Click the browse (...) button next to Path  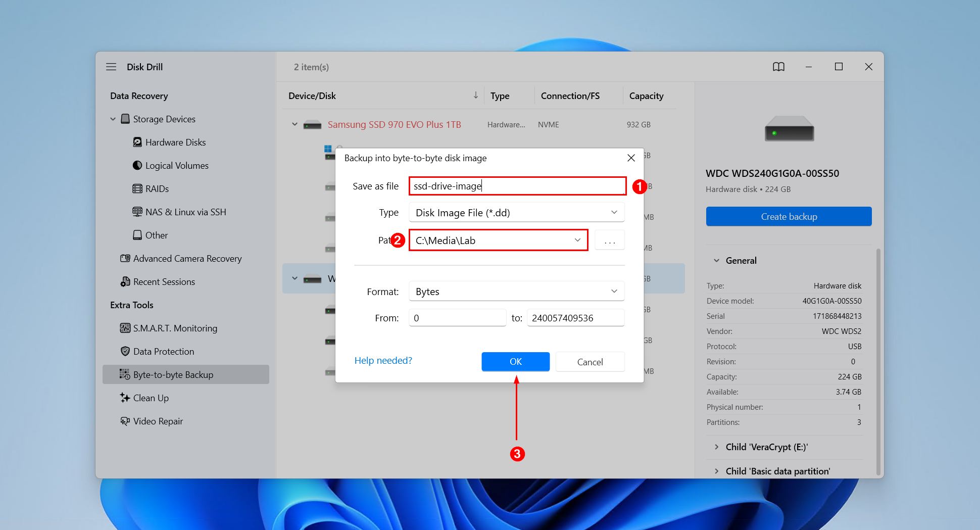pos(610,240)
